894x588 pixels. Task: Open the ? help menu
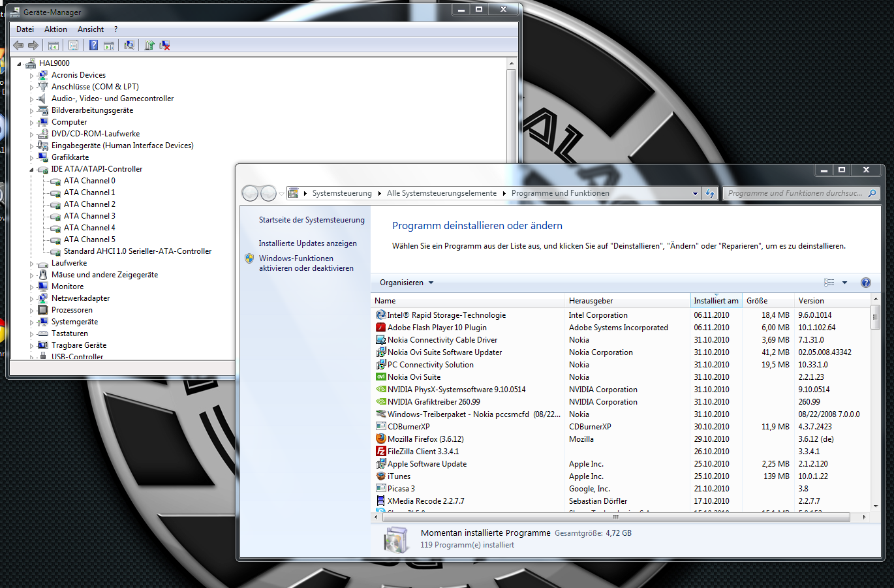[116, 29]
